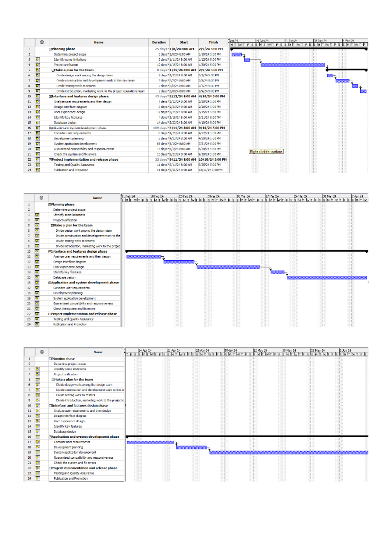Click the '1/8/24 8:00 AM' start cell for Planning phase

pos(184,49)
